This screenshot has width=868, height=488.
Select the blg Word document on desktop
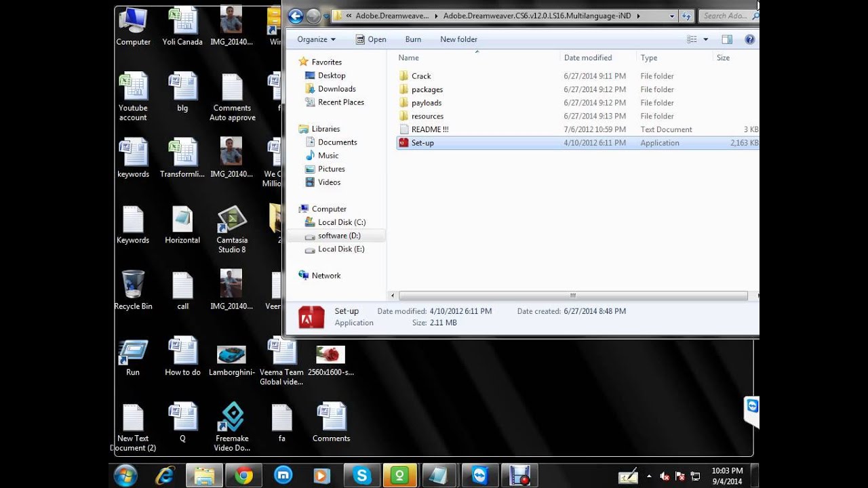[182, 92]
